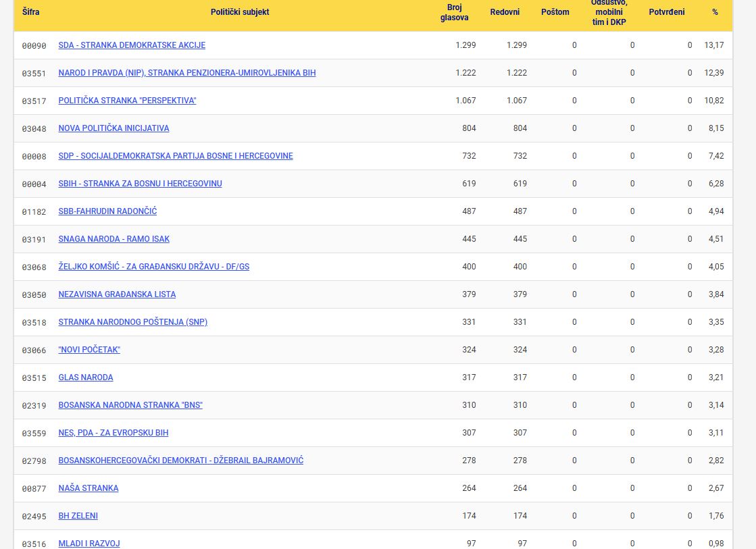
Task: Click Stranka Narodnog Poštenja (SNP) link
Action: click(132, 322)
